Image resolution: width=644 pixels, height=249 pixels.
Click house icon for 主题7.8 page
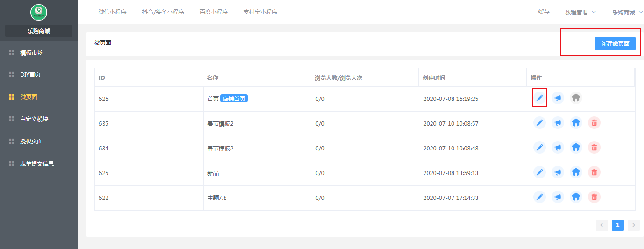[x=576, y=197]
